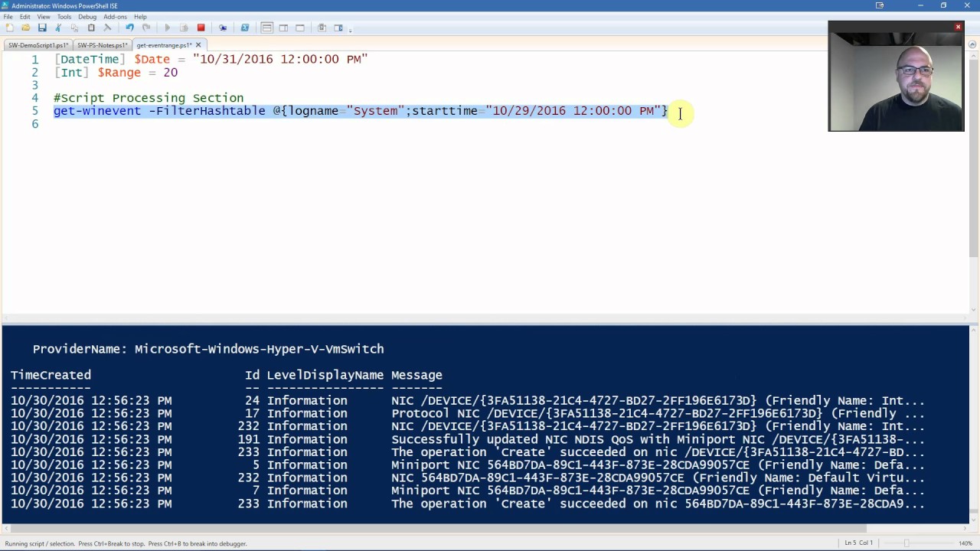
Task: Click the $Date variable on line 1
Action: (152, 59)
